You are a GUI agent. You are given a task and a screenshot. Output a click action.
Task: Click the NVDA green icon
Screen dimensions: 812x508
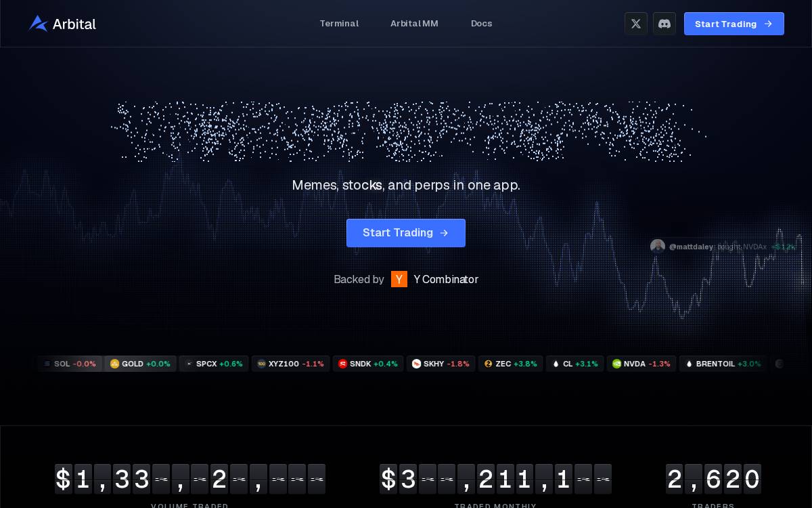616,364
